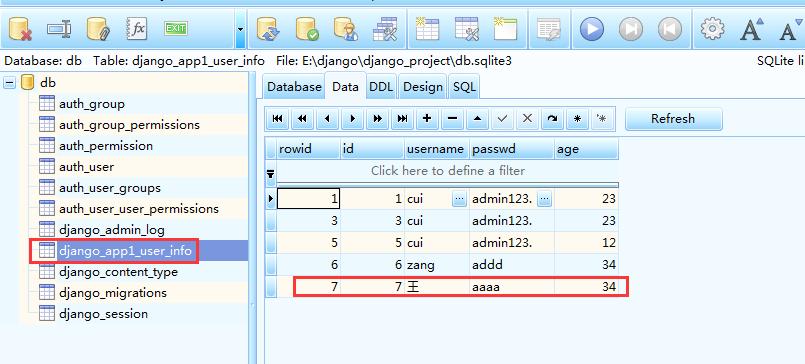Viewport: 805px width, 364px height.
Task: Open ellipsis editor beside username cui
Action: [459, 199]
